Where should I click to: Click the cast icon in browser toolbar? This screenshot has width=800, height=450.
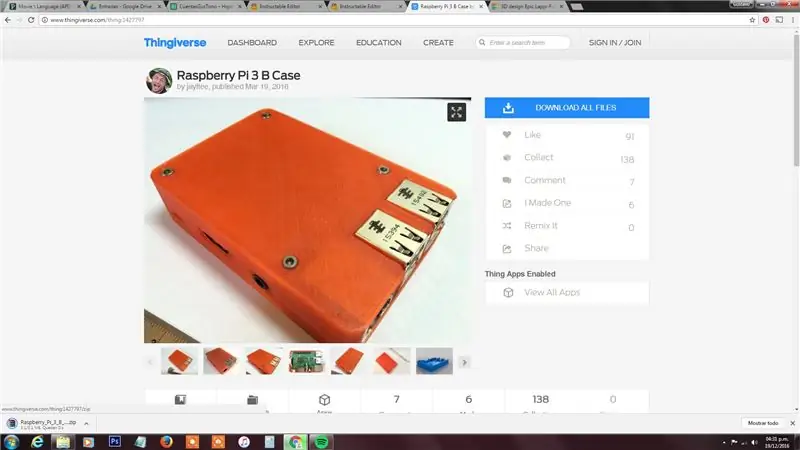tap(779, 20)
